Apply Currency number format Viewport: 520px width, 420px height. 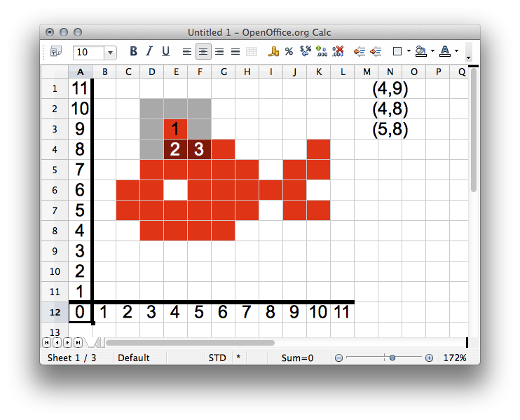click(x=273, y=51)
